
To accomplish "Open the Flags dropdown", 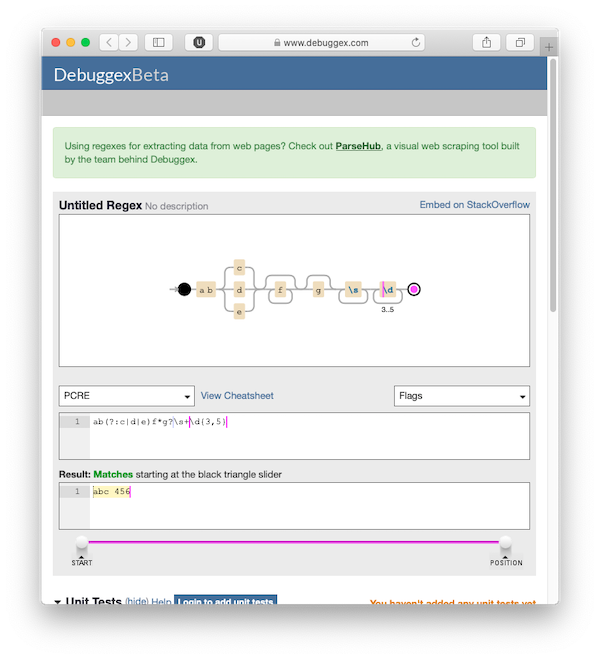I will point(461,396).
